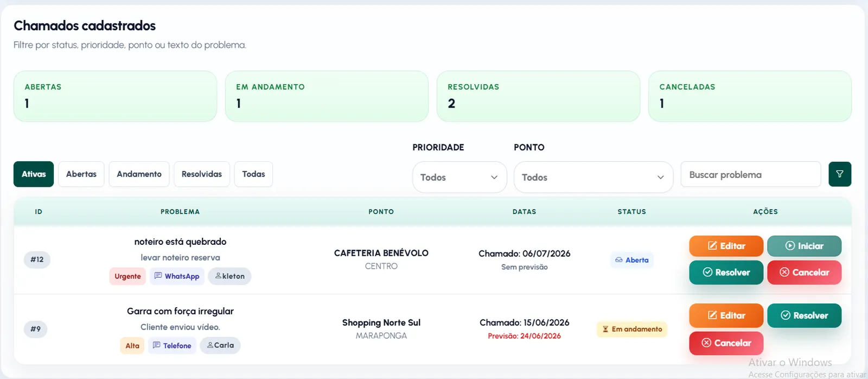Focus the Buscar problema search field
Image resolution: width=868 pixels, height=379 pixels.
pos(751,174)
